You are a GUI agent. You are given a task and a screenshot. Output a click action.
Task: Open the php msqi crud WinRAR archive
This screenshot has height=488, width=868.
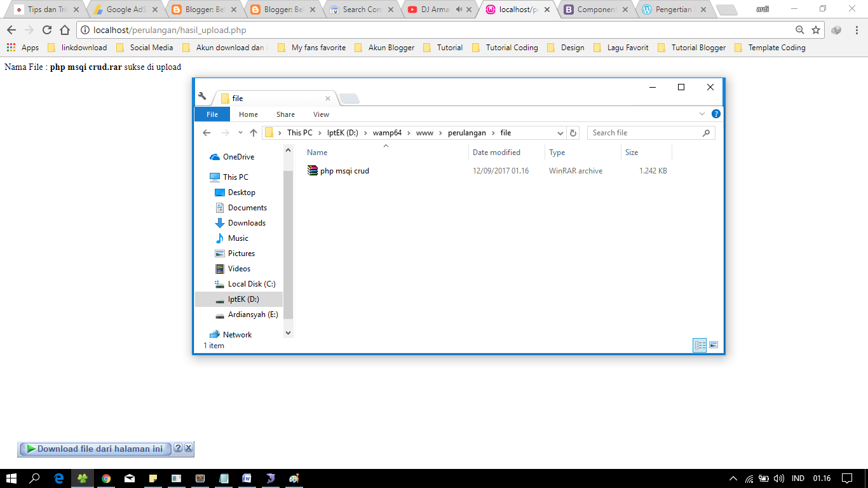(343, 170)
